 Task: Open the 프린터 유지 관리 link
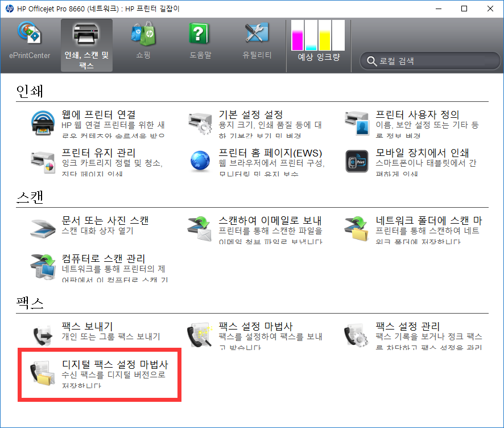[98, 153]
